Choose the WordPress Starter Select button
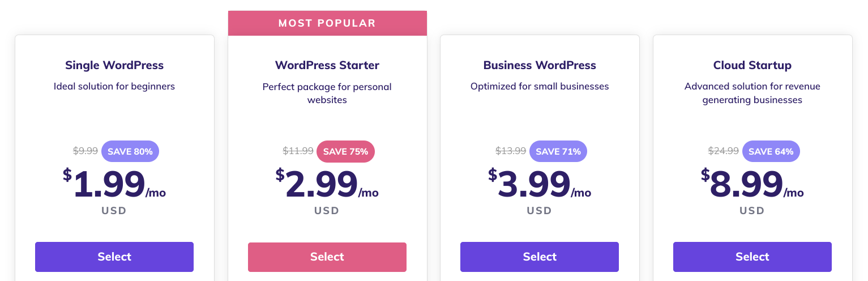This screenshot has height=281, width=868. pos(327,257)
